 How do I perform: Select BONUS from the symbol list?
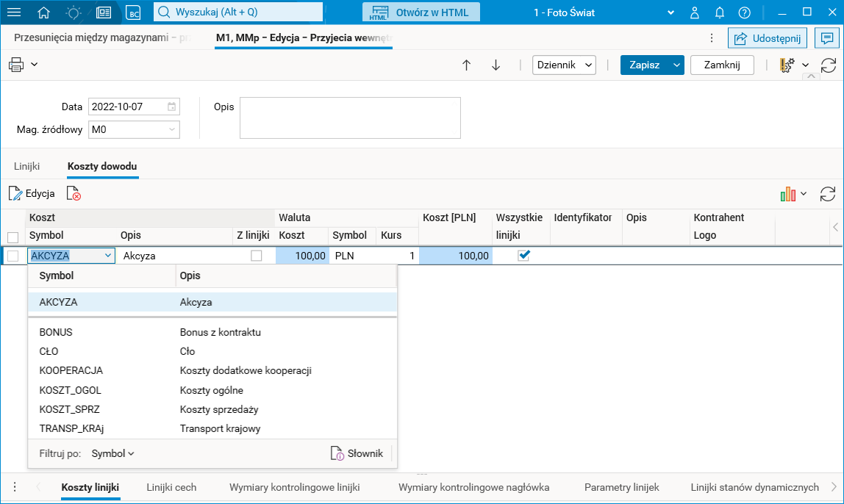click(x=212, y=332)
